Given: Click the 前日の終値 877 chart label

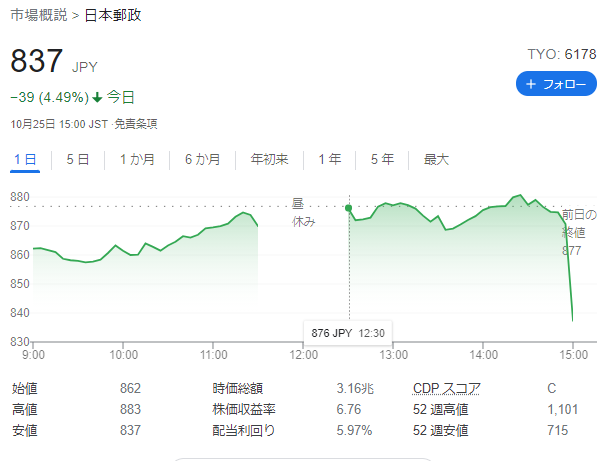Looking at the screenshot, I should tap(579, 233).
